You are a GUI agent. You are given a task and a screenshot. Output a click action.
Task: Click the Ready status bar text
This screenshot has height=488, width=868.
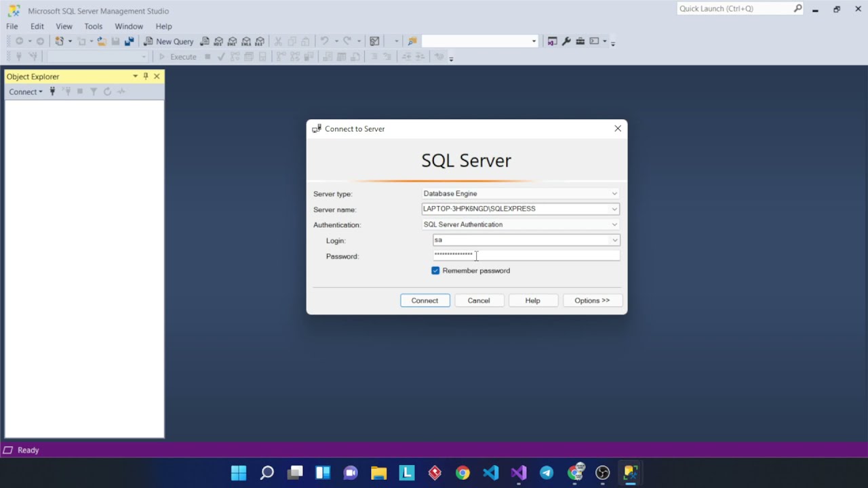pyautogui.click(x=28, y=450)
